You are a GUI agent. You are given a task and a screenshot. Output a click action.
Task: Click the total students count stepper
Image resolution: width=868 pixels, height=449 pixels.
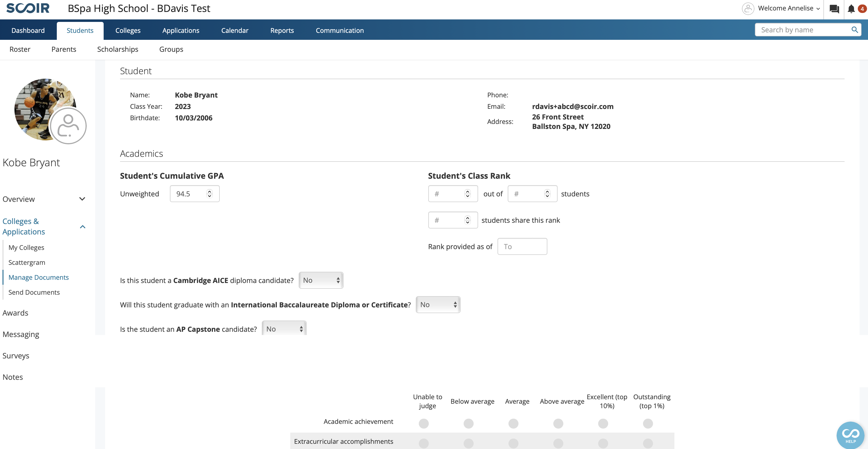point(547,194)
